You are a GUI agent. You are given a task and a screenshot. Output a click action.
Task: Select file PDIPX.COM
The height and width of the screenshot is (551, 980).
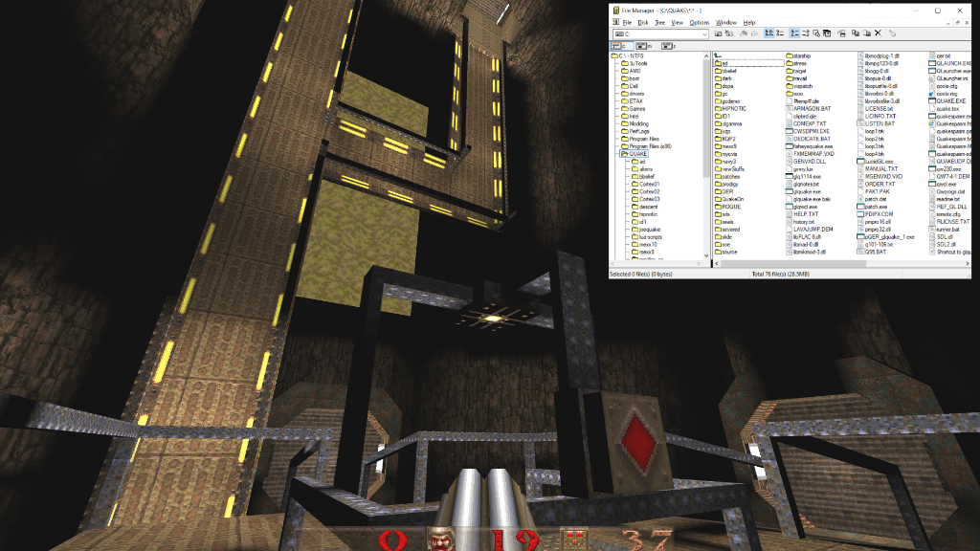pyautogui.click(x=876, y=214)
